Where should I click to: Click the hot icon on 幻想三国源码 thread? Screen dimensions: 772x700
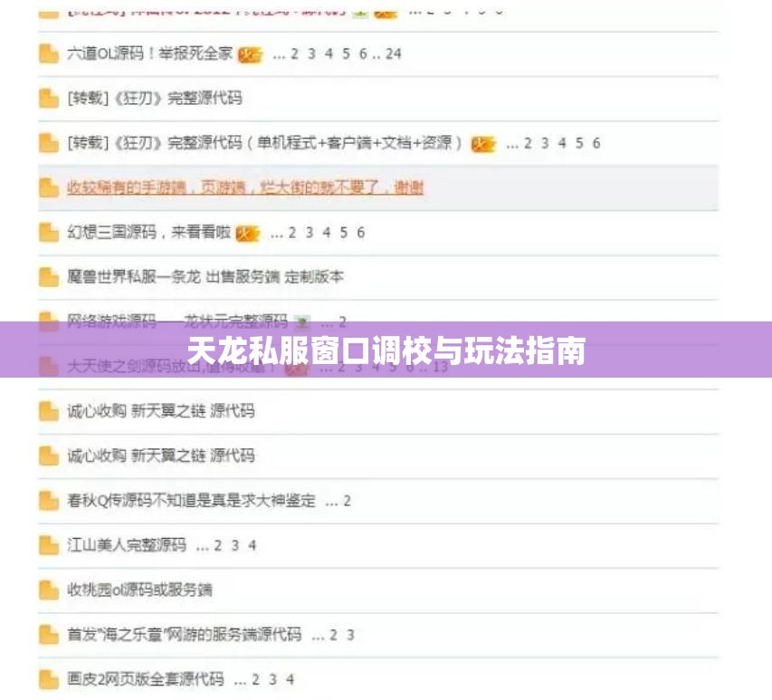[249, 233]
